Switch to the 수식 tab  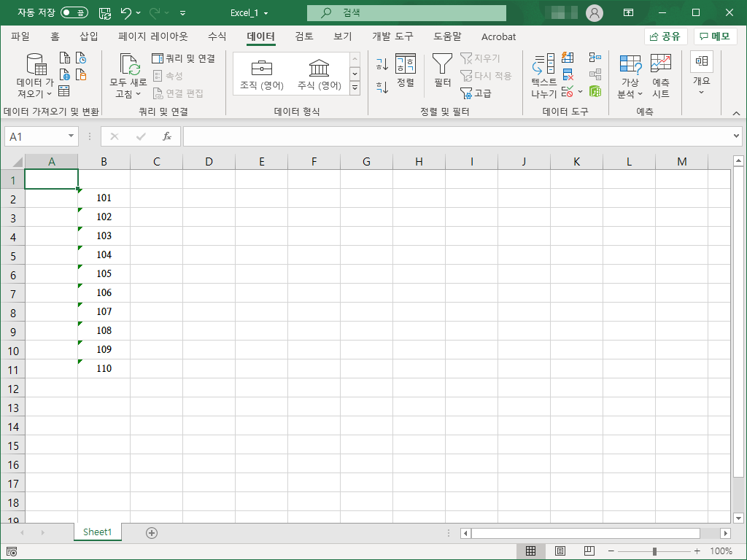(x=217, y=36)
